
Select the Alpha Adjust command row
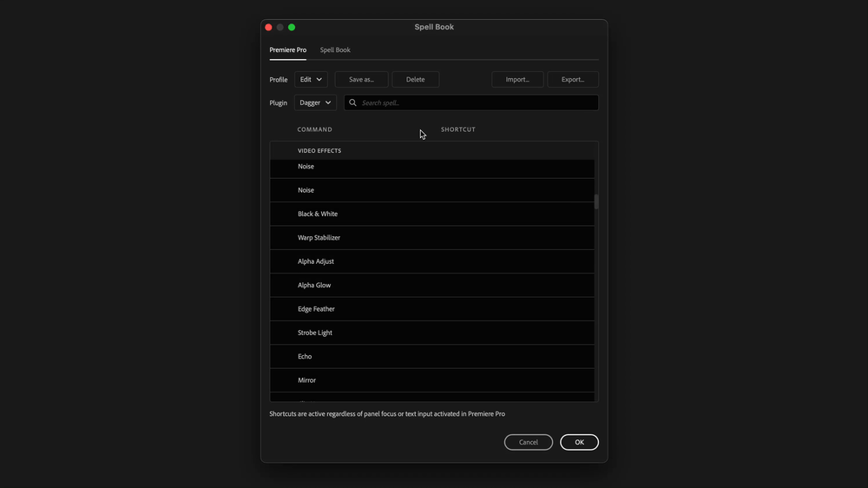pyautogui.click(x=431, y=261)
